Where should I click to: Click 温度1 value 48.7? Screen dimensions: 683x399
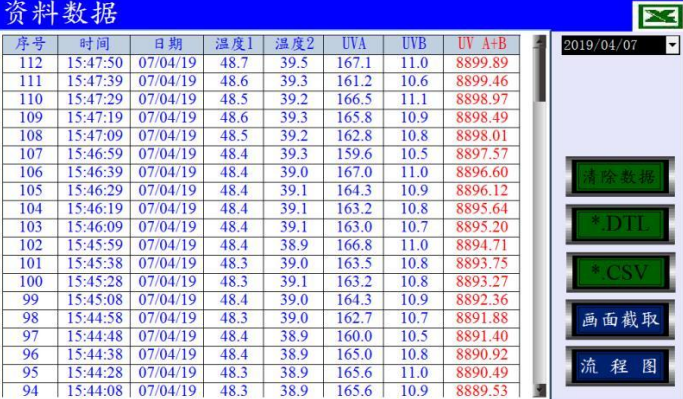pyautogui.click(x=234, y=63)
